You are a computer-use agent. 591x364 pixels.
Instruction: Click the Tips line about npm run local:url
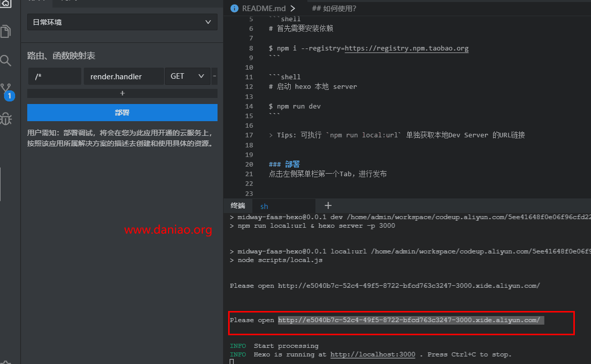pyautogui.click(x=397, y=135)
